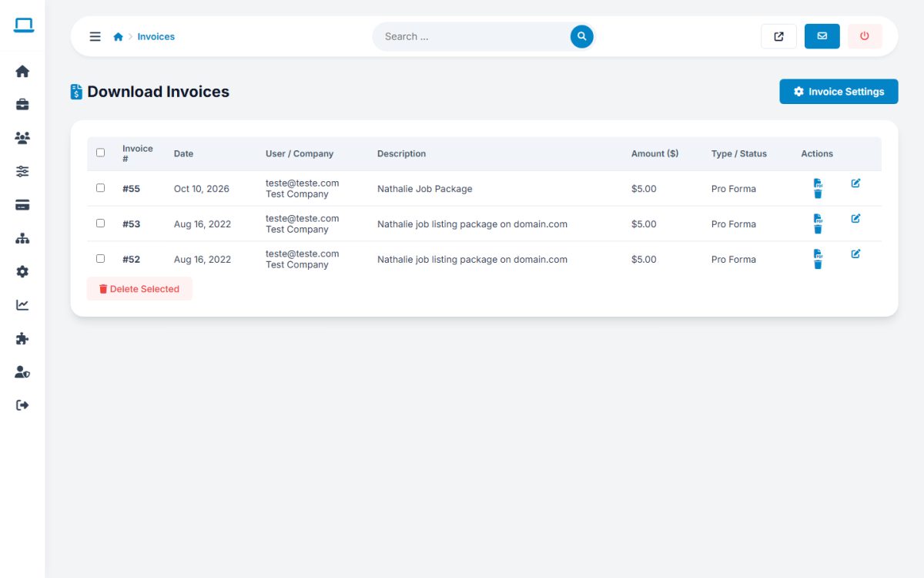Remove invoice #52 via its trash icon
This screenshot has width=924, height=578.
point(818,265)
